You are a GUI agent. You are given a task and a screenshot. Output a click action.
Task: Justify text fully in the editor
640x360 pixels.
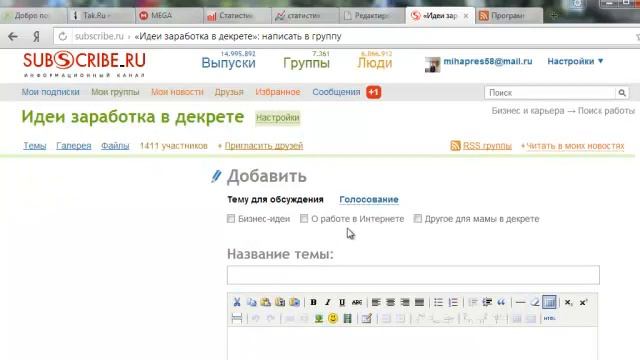(419, 302)
